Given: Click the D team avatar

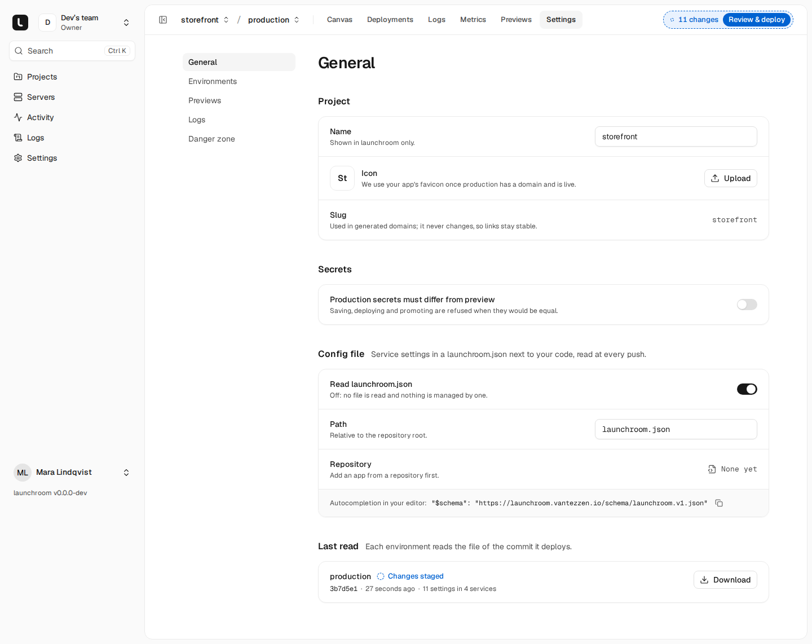Looking at the screenshot, I should pos(47,23).
